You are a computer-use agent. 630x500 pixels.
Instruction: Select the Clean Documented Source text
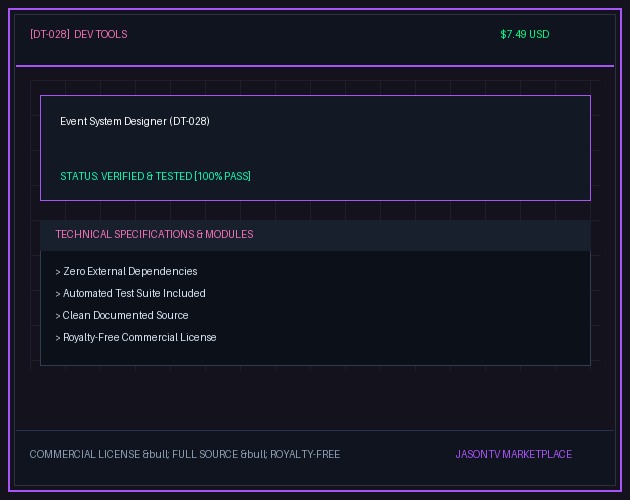(x=125, y=315)
